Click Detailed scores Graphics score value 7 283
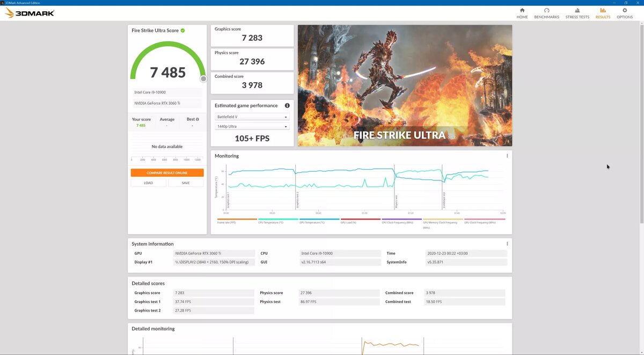644x355 pixels. 214,293
